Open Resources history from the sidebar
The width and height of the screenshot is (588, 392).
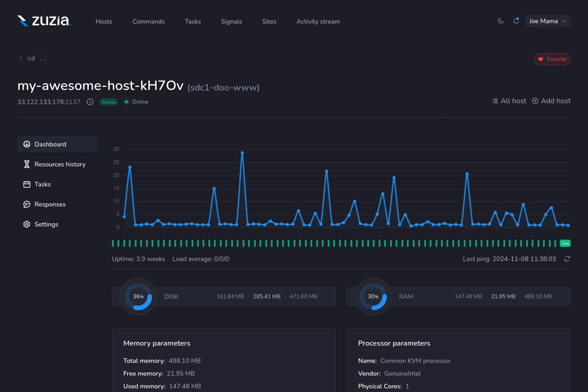(60, 164)
